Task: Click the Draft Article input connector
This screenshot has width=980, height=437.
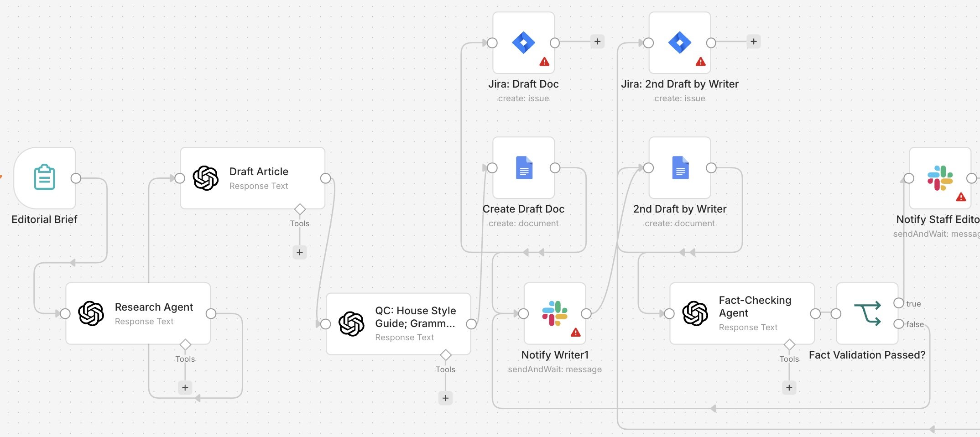Action: [x=180, y=178]
